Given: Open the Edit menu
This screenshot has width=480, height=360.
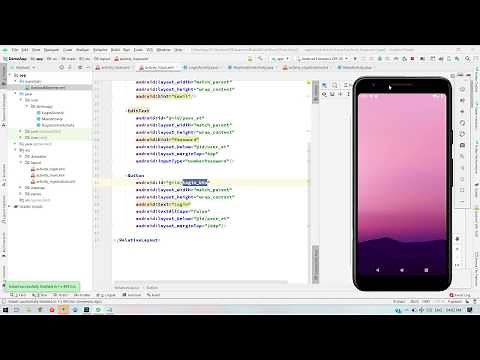Looking at the screenshot, I should [25, 50].
